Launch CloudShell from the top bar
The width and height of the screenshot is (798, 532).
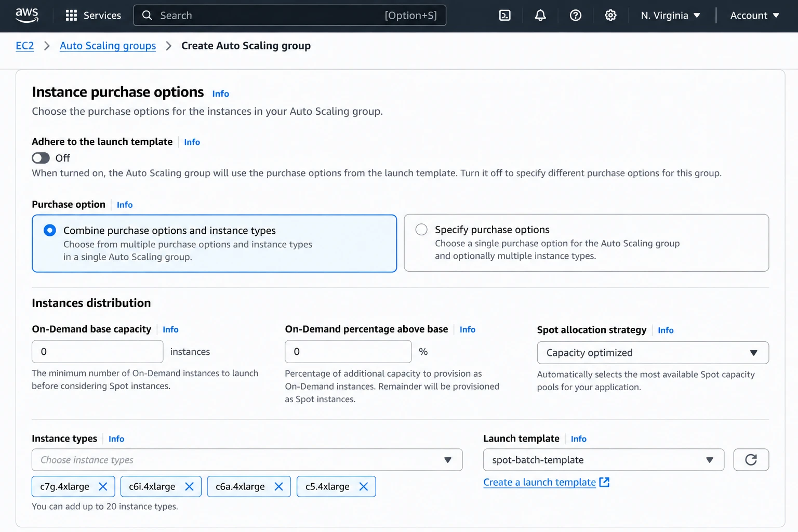coord(505,16)
